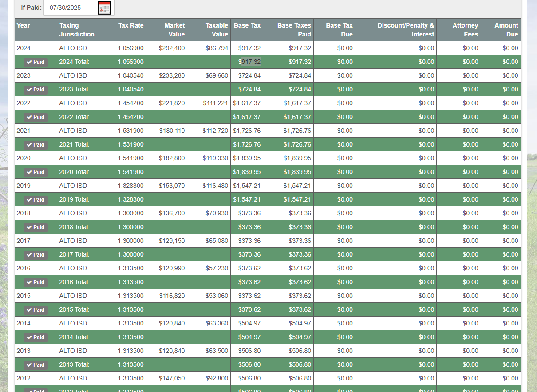Viewport: 537px width, 392px height.
Task: Click the Paid badge for 2014
Action: pyautogui.click(x=36, y=337)
